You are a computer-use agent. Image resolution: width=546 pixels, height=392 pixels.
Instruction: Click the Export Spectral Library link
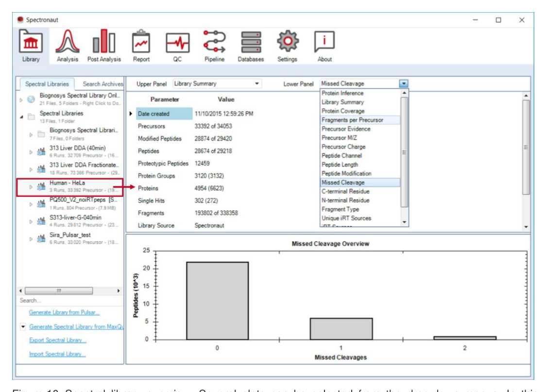(57, 340)
